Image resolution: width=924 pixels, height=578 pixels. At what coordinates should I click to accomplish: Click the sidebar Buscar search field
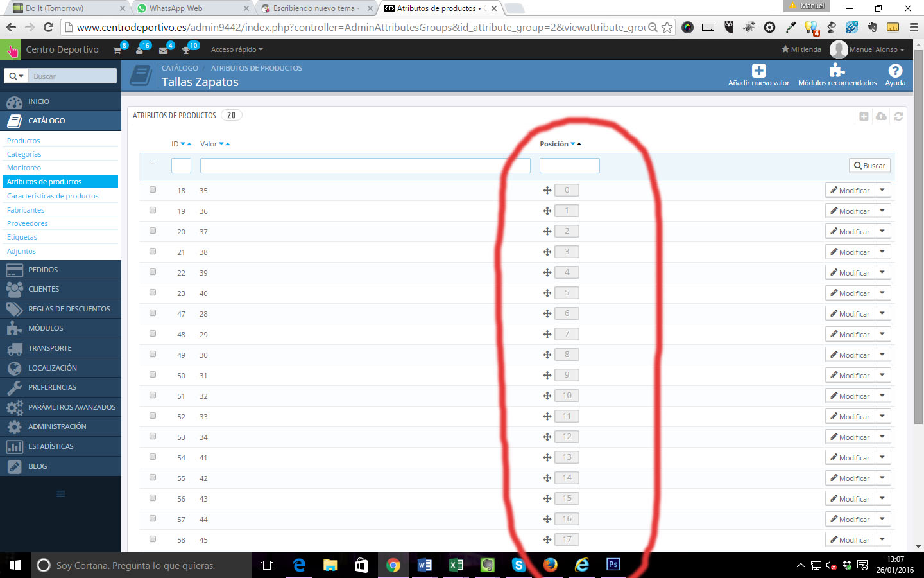tap(72, 76)
